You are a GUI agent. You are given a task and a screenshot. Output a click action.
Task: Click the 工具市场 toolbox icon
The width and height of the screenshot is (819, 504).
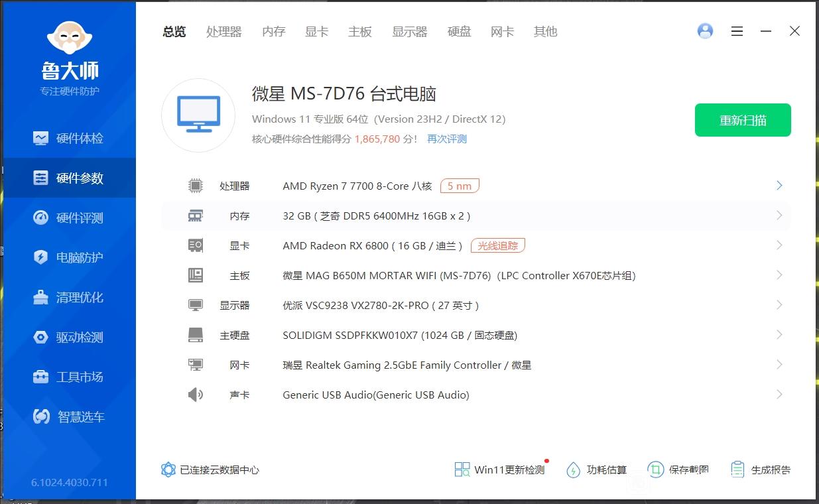point(40,377)
